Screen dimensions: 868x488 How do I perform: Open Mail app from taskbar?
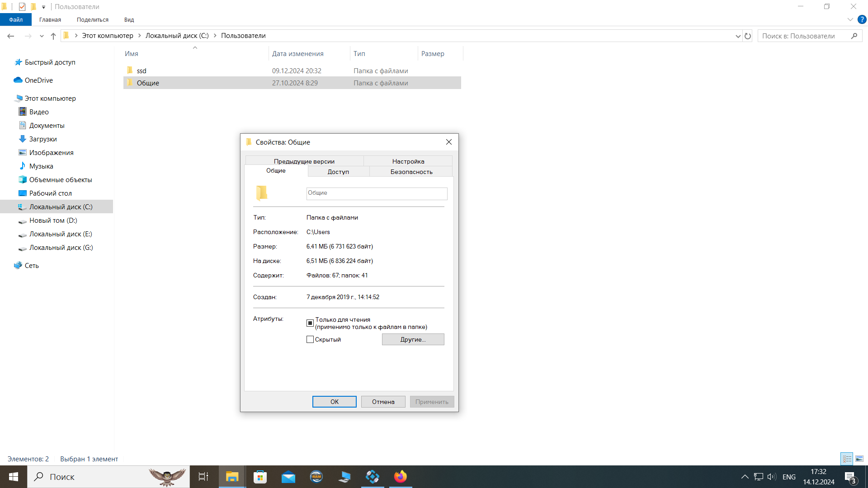[x=288, y=477]
